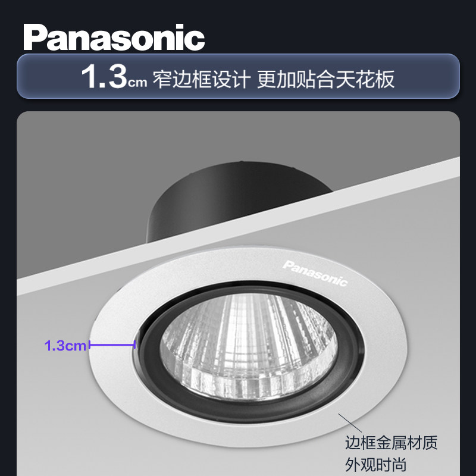
Task: Click the purple measurement line on frame
Action: (112, 345)
